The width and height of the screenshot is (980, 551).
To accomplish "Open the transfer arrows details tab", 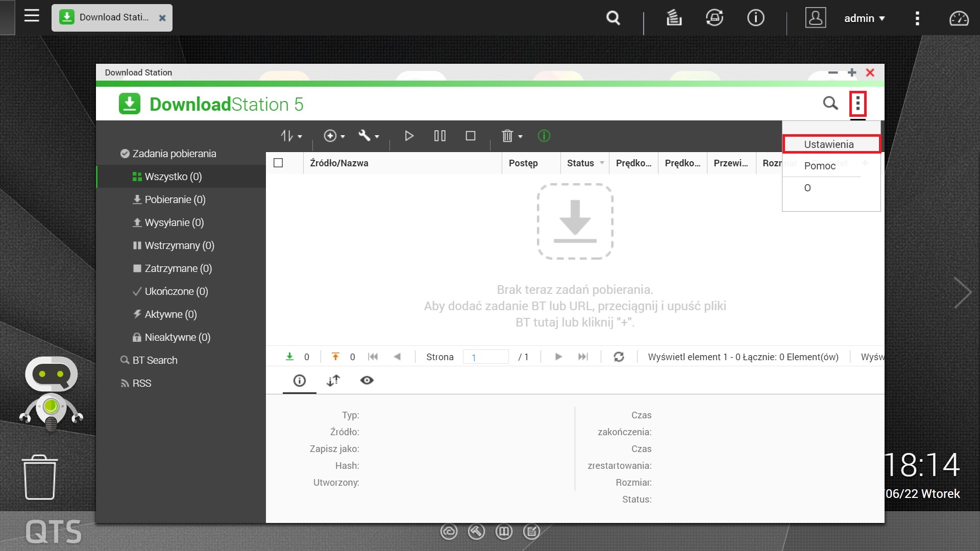I will [333, 381].
